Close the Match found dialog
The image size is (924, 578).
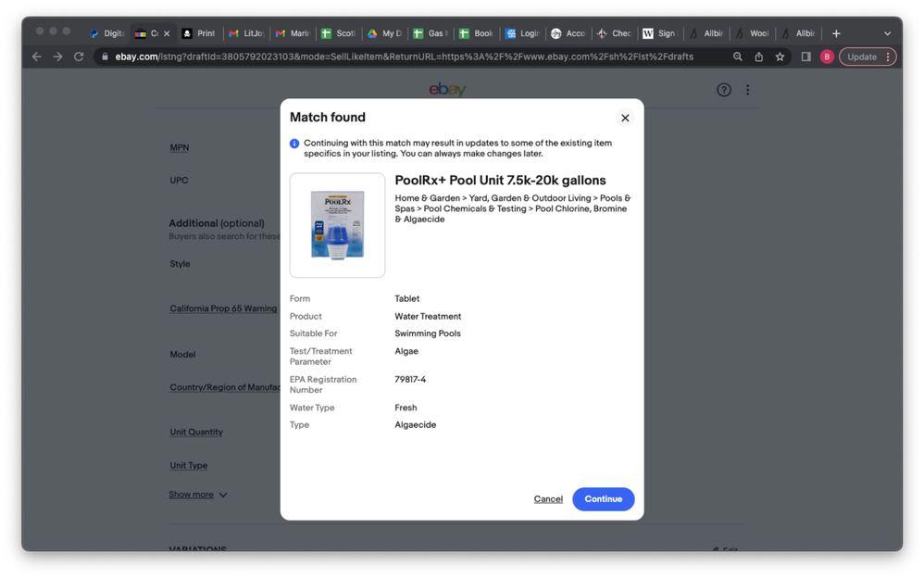pyautogui.click(x=625, y=118)
